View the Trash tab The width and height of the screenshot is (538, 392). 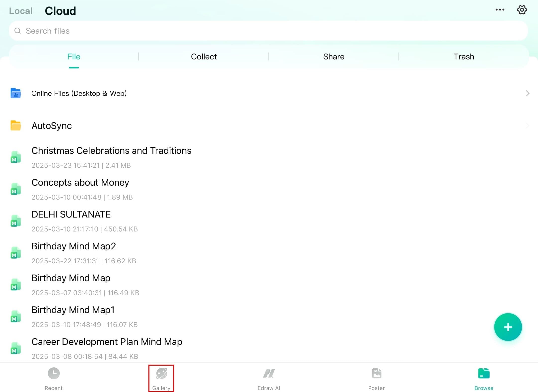coord(464,57)
